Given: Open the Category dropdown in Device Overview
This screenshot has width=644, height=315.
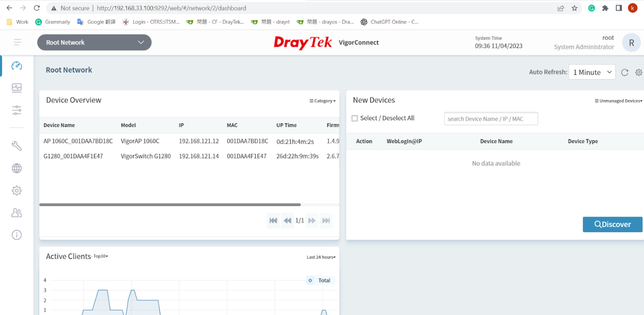Looking at the screenshot, I should 323,101.
